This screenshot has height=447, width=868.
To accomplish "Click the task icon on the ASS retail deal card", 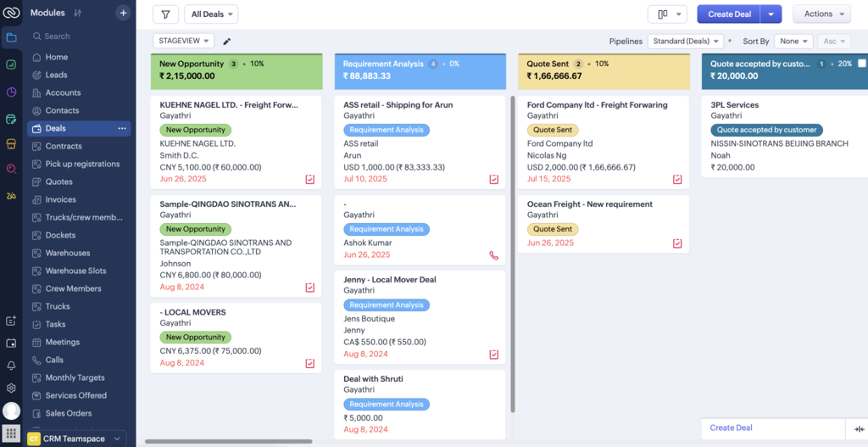I will pos(494,180).
